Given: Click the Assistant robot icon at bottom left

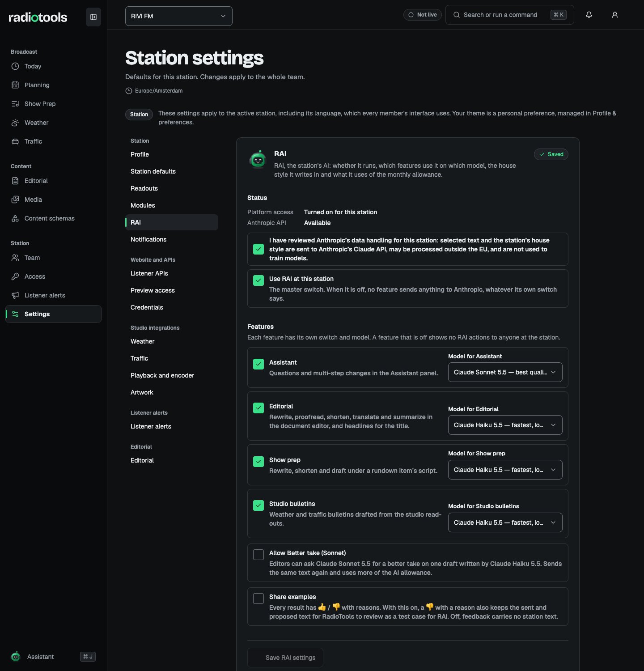Looking at the screenshot, I should point(16,657).
